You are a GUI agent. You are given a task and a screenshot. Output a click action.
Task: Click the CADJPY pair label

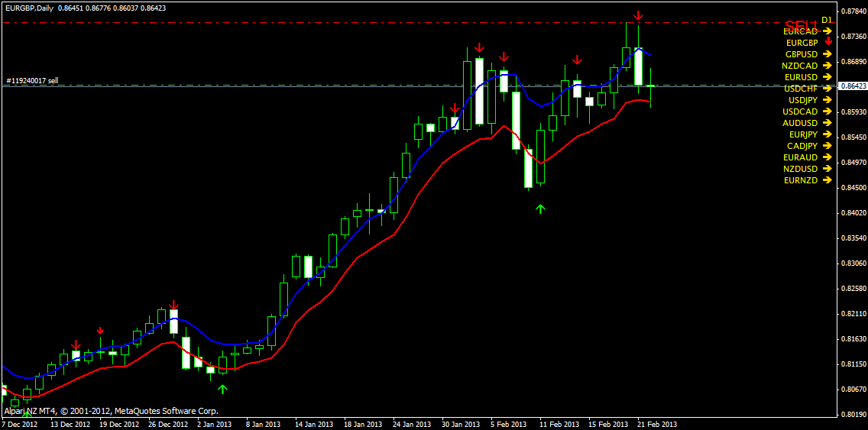pyautogui.click(x=802, y=146)
